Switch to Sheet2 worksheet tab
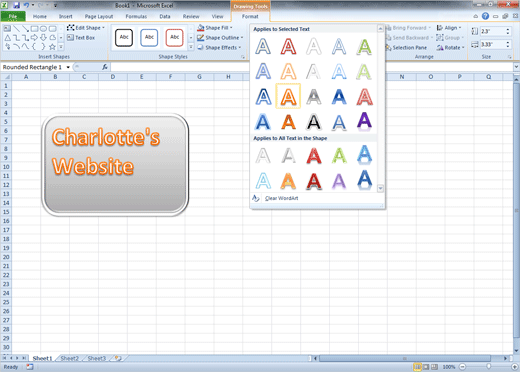Viewport: 520px width, 372px height. tap(70, 358)
